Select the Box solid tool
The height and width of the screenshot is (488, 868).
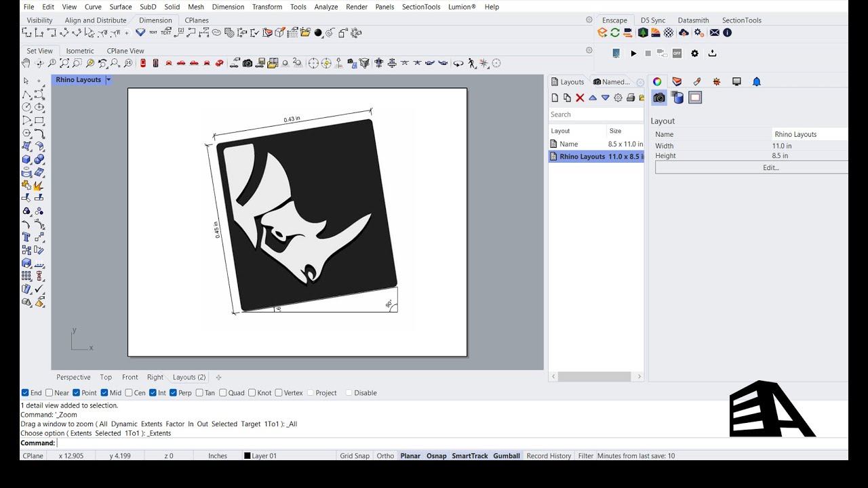pyautogui.click(x=26, y=159)
